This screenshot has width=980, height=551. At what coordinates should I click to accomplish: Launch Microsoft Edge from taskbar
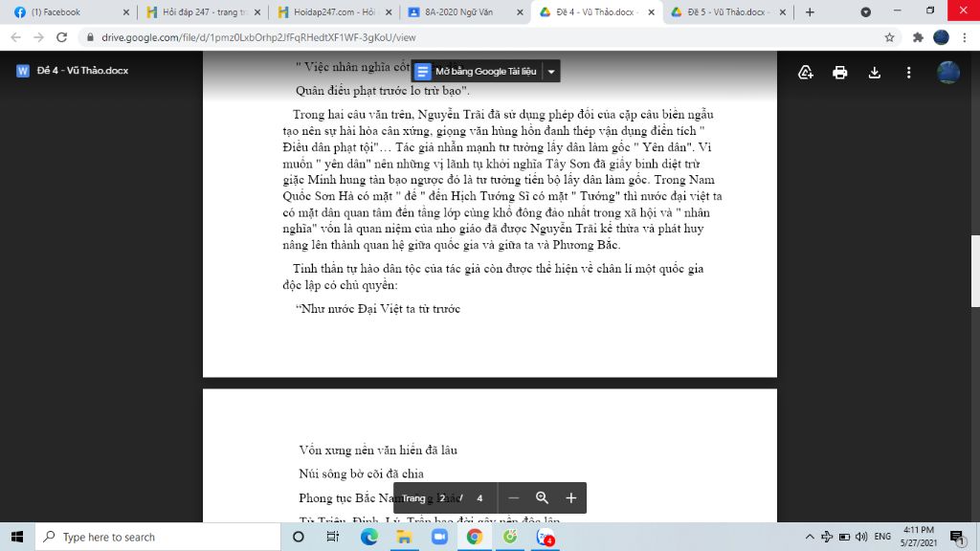point(368,537)
